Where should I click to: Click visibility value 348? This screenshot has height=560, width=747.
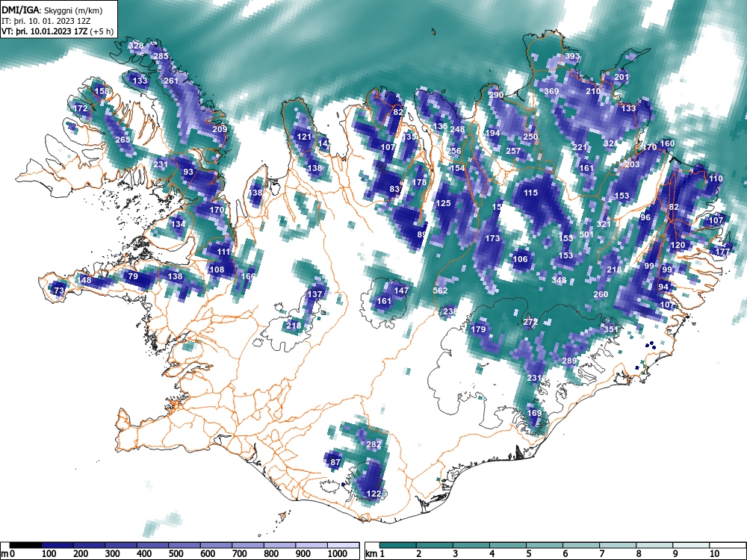pyautogui.click(x=559, y=279)
